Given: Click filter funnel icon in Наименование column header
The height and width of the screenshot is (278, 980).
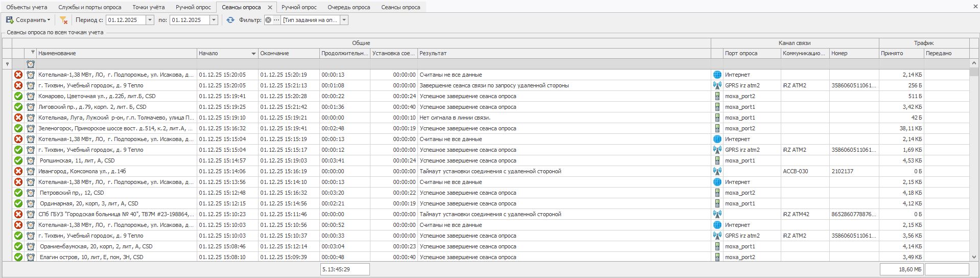Looking at the screenshot, I should point(33,52).
